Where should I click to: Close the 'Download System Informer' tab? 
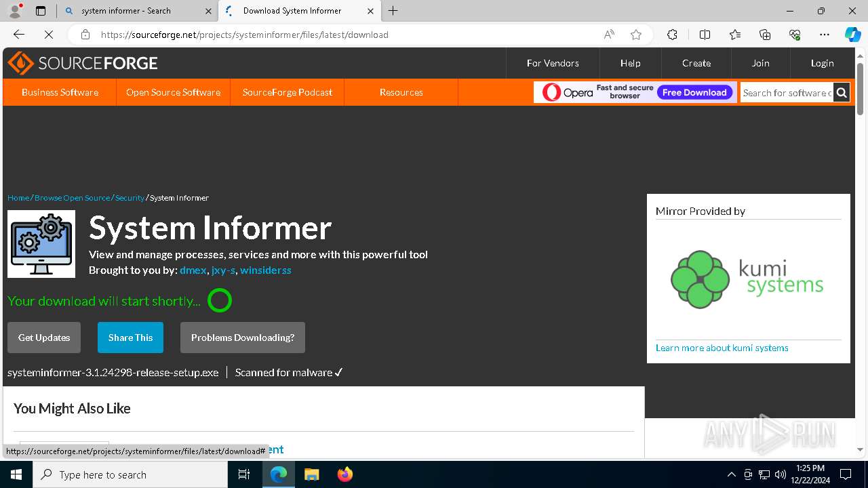pyautogui.click(x=370, y=11)
